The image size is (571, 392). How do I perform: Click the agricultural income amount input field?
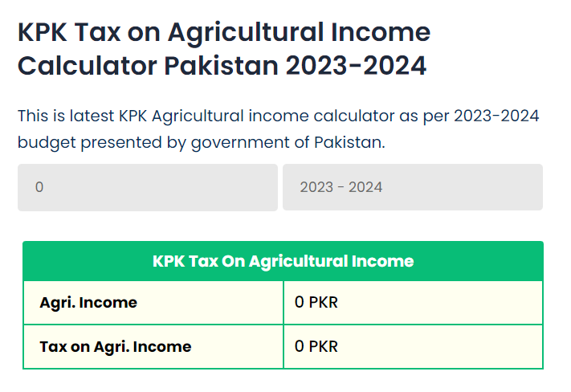coord(148,188)
